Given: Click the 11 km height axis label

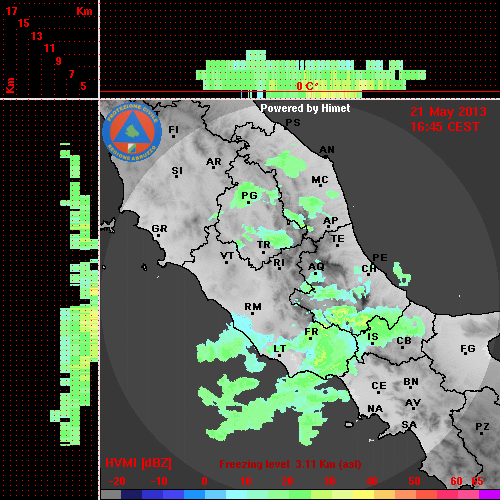Looking at the screenshot, I should 49,48.
